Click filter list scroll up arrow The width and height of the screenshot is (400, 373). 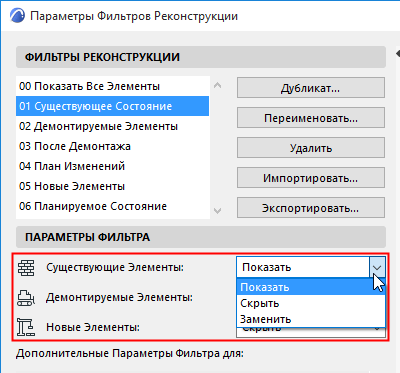pos(217,85)
